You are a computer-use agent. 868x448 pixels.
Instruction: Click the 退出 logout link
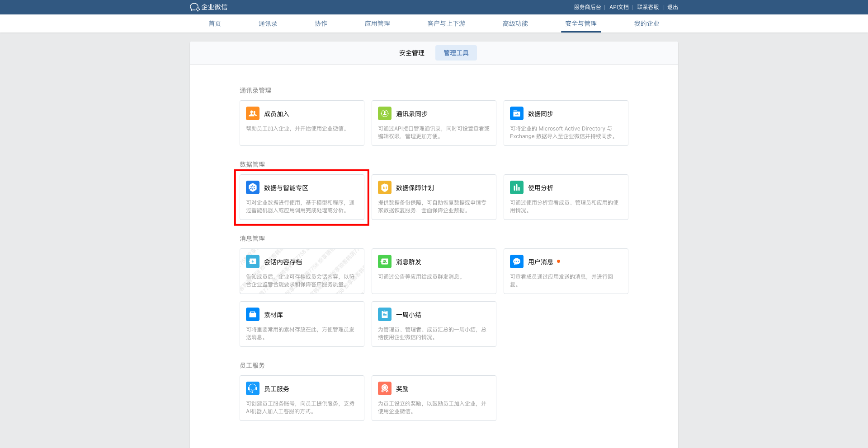click(x=672, y=7)
